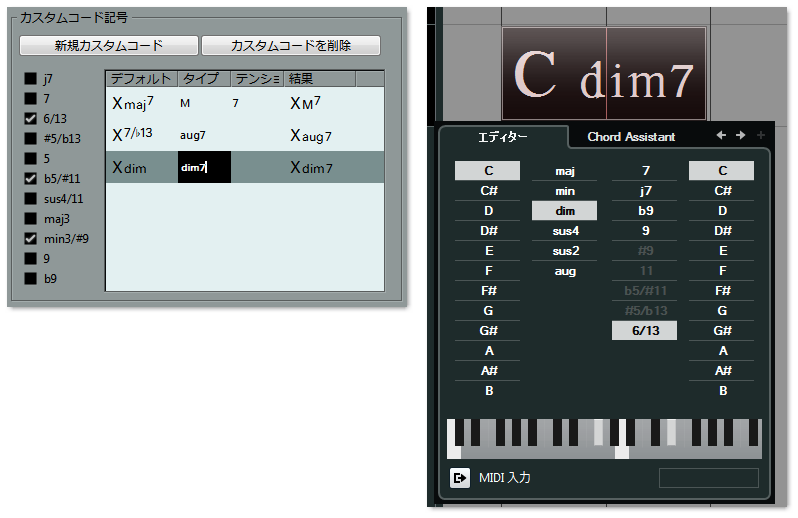Toggle tension 6/13 in editor
Screen dimensions: 798x518
(x=645, y=331)
